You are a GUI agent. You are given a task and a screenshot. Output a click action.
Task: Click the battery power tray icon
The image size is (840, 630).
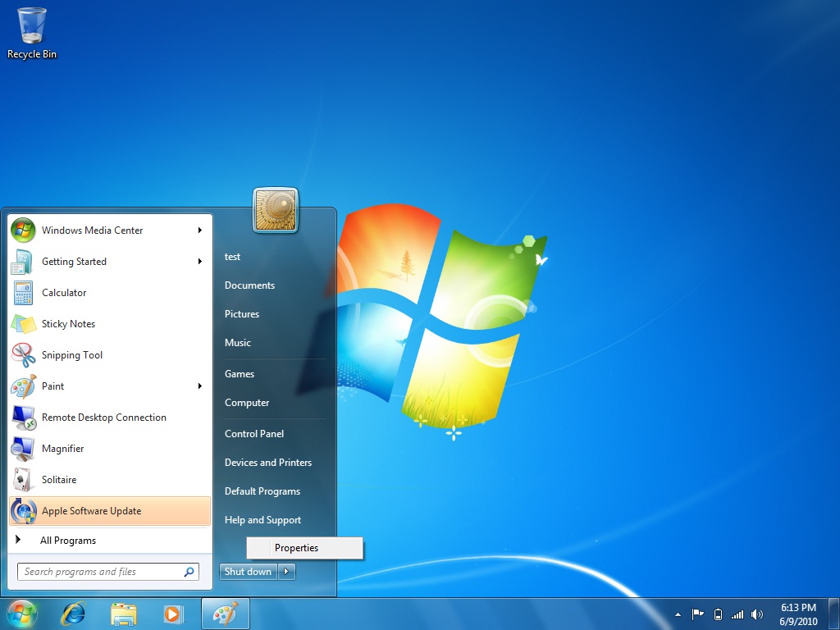[x=719, y=614]
